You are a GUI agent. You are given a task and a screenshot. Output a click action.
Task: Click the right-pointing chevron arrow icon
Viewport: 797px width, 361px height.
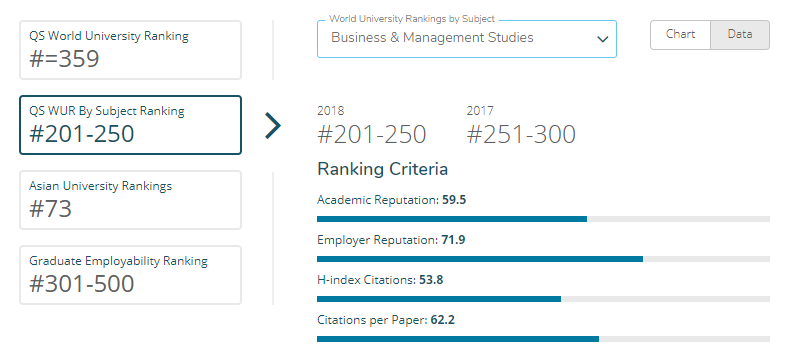(273, 126)
